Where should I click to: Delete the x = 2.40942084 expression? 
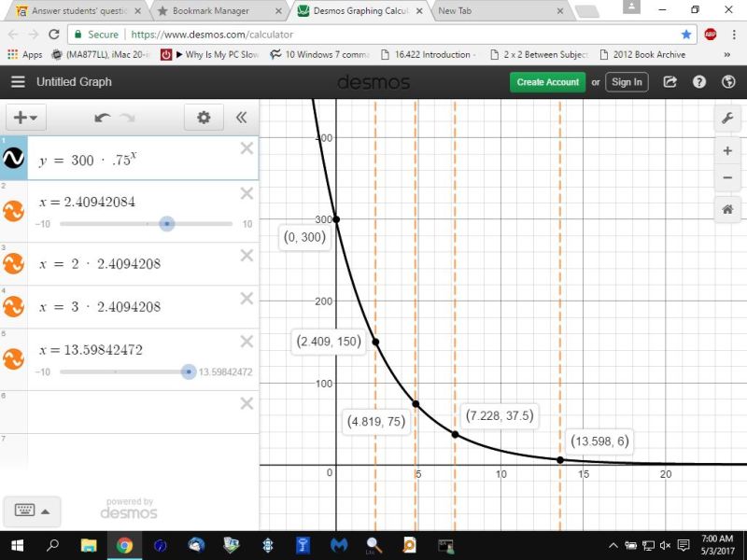247,193
